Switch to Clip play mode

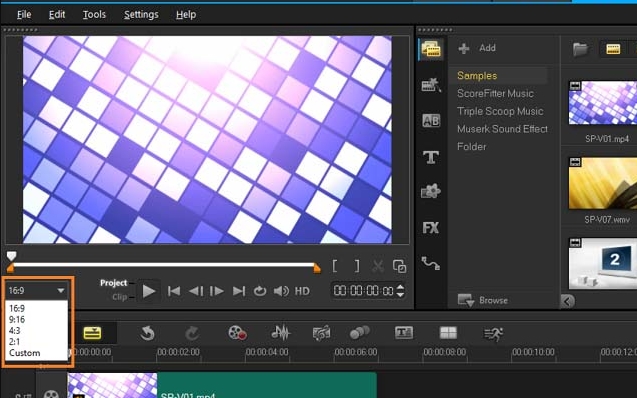point(119,297)
